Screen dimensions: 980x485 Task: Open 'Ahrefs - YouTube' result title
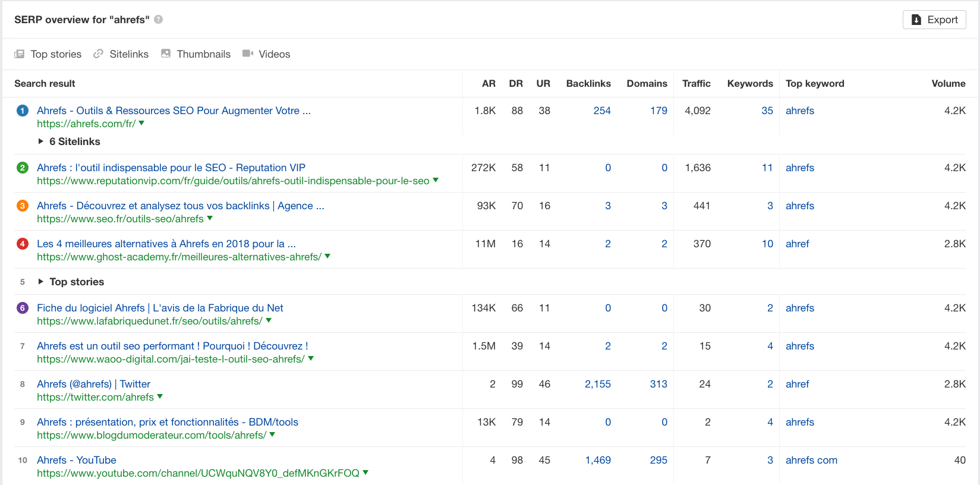(77, 460)
